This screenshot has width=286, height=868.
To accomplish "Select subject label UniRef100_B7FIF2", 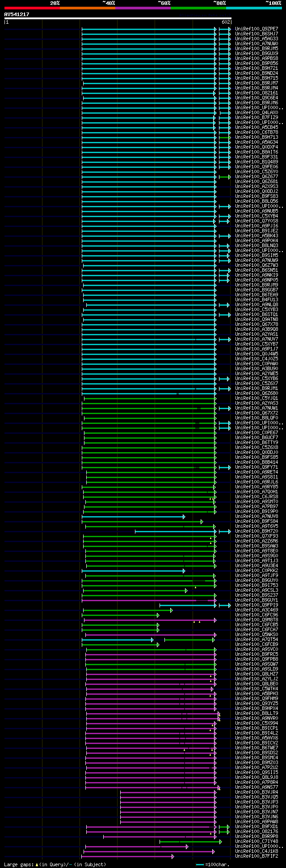I will [257, 856].
